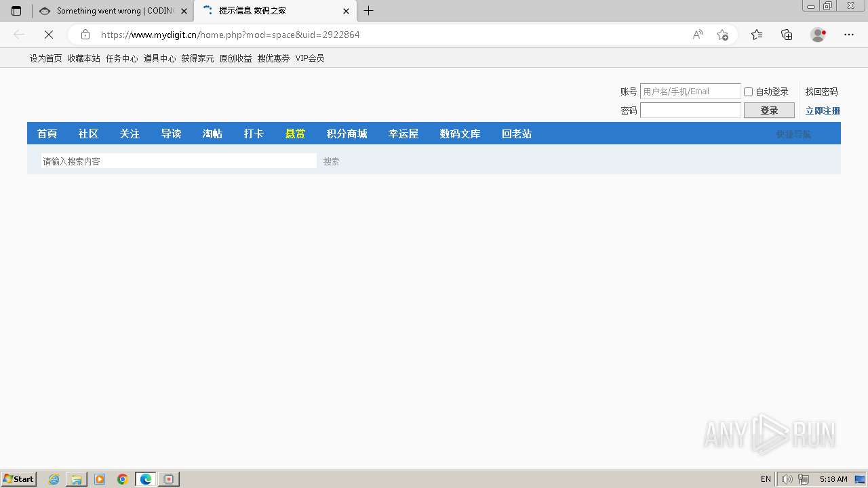Launch Chrome from taskbar
Image resolution: width=868 pixels, height=488 pixels.
(123, 479)
